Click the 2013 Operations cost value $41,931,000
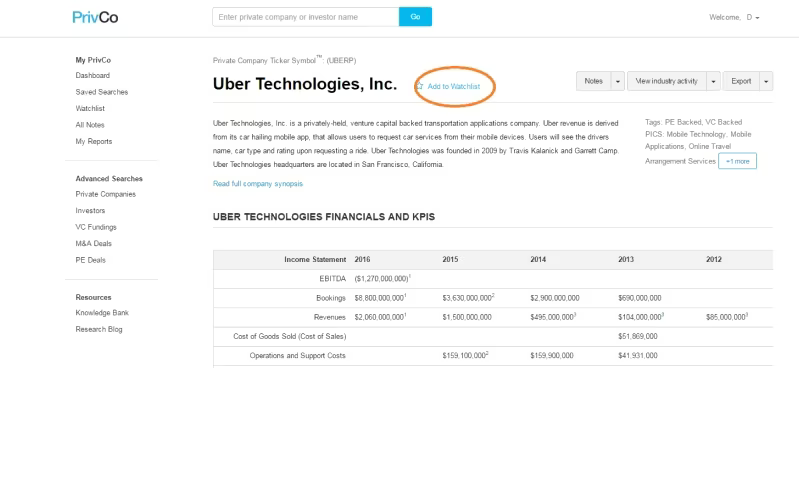The image size is (800, 500). pos(638,356)
